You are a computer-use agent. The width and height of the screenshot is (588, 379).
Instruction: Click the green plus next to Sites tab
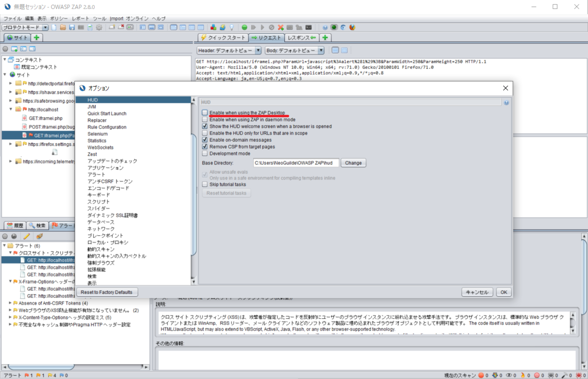[37, 38]
